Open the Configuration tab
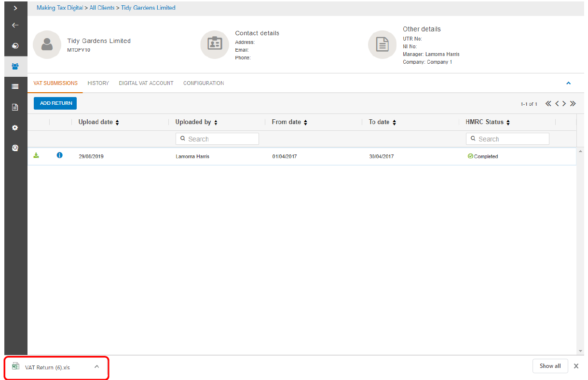Image resolution: width=588 pixels, height=380 pixels. coord(204,83)
